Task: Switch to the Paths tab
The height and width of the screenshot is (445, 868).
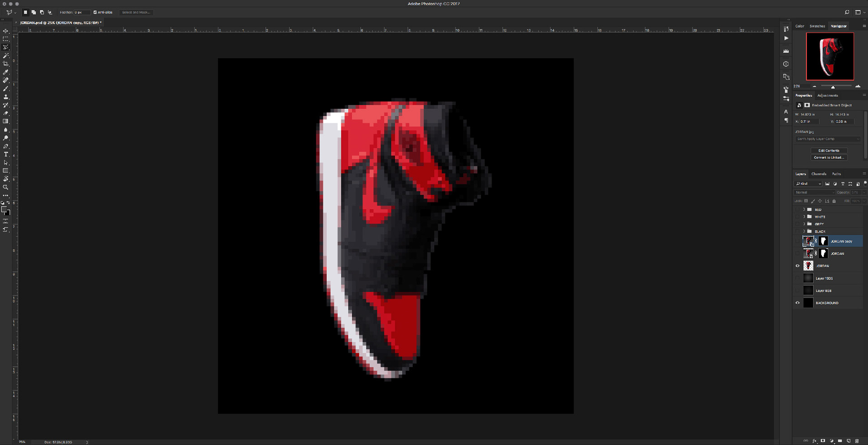Action: point(836,174)
